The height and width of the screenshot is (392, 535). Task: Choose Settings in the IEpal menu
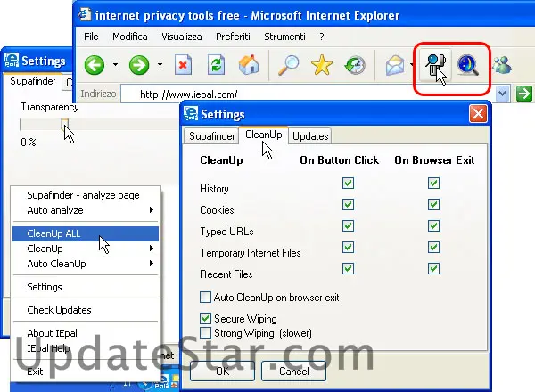pyautogui.click(x=86, y=287)
